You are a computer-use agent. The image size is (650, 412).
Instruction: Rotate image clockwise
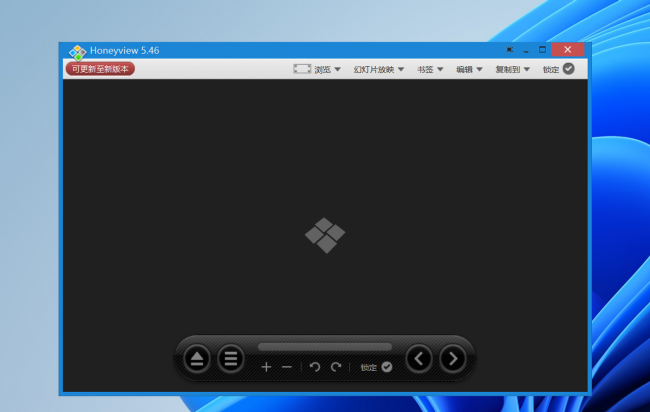336,367
